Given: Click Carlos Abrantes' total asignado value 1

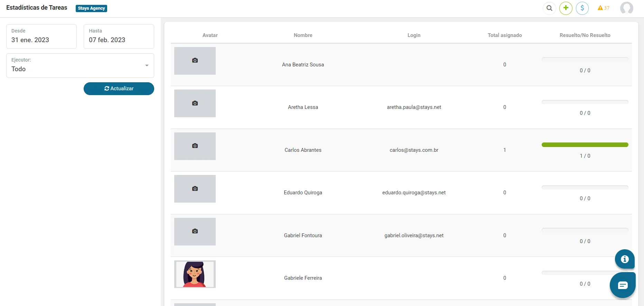Looking at the screenshot, I should [505, 150].
